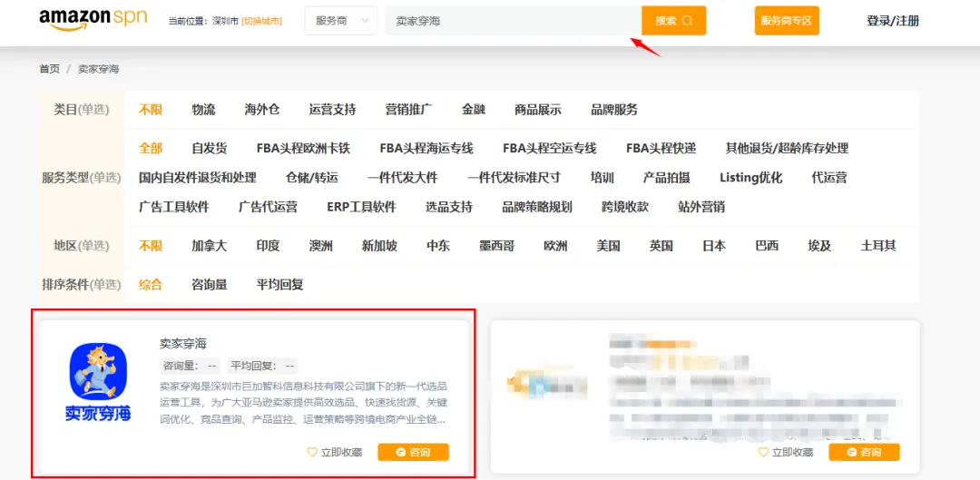
Task: Select 品牌服务 category
Action: coord(614,110)
